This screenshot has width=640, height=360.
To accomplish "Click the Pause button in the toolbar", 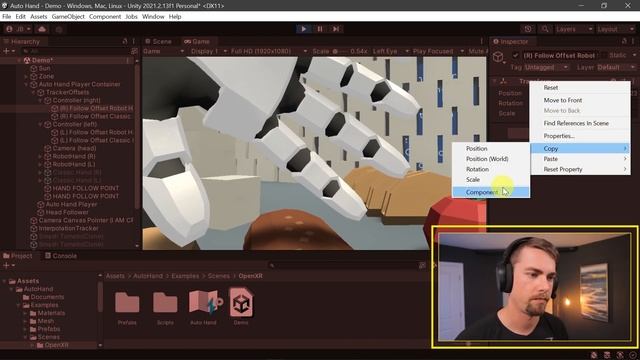I will tap(320, 29).
